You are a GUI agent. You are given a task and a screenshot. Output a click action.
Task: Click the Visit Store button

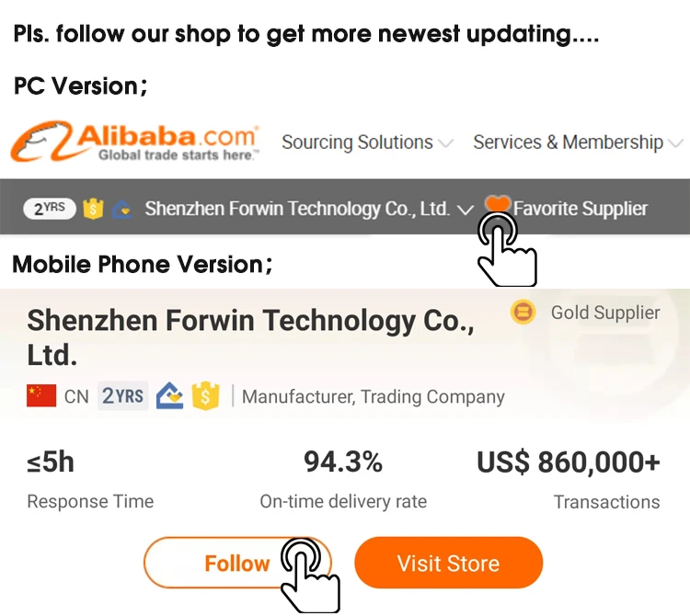click(x=448, y=563)
